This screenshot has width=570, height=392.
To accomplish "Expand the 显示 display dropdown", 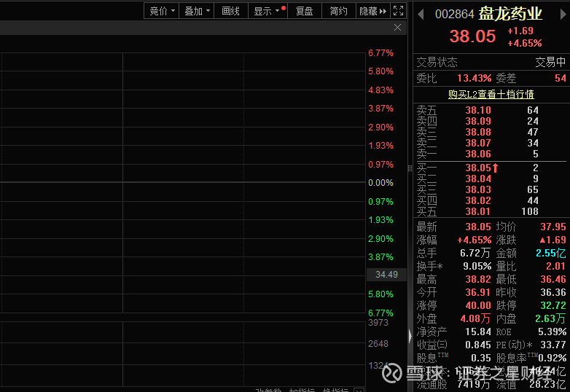I will tap(268, 11).
